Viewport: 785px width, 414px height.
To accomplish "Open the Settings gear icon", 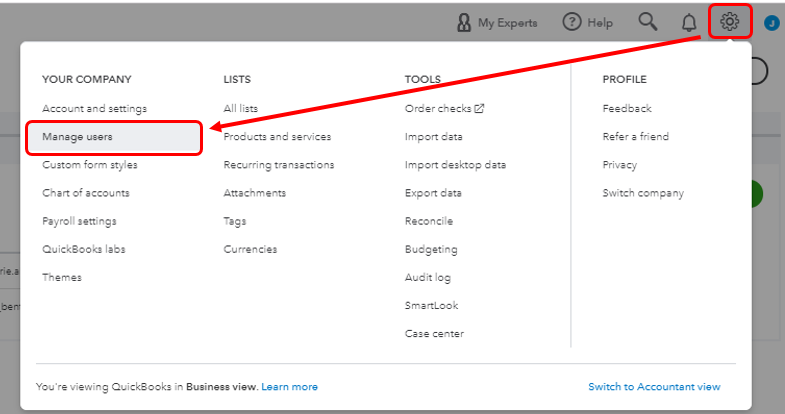I will tap(729, 22).
